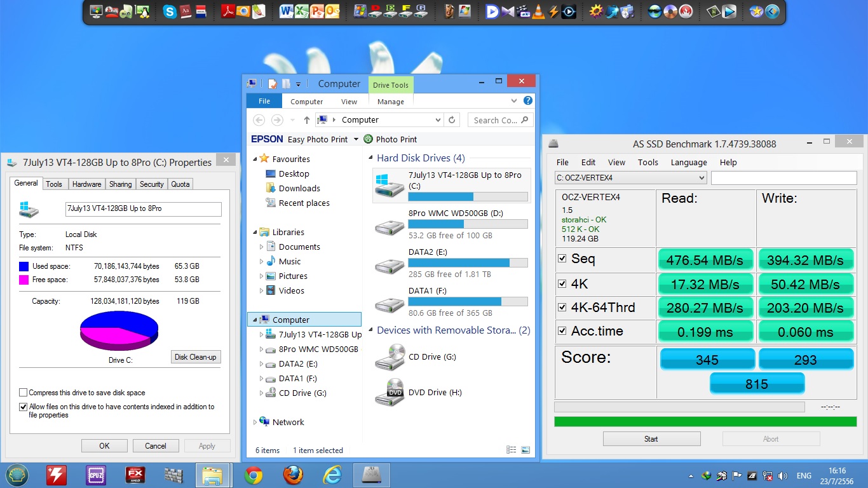Collapse the Favourites tree group

255,159
